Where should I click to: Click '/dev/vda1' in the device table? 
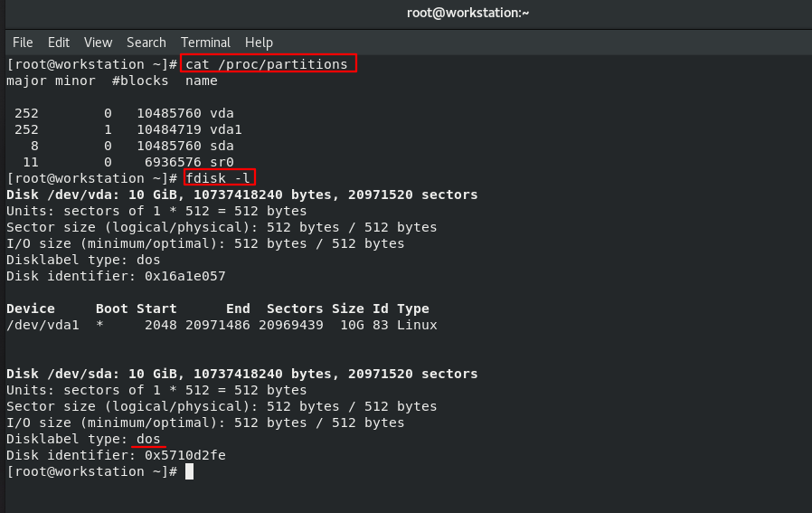[x=43, y=325]
